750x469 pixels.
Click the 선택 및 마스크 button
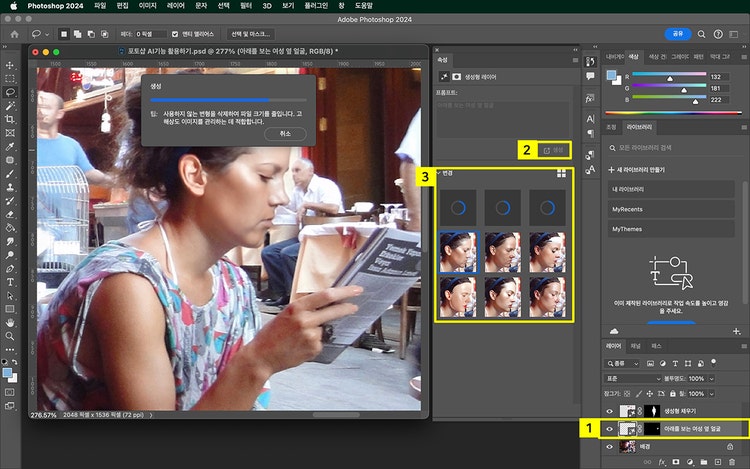click(x=250, y=33)
